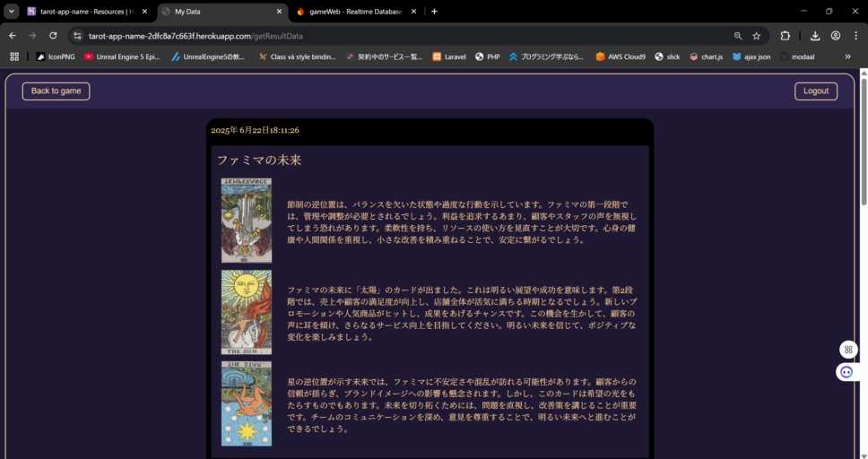Open the modaal bookmark
The height and width of the screenshot is (459, 868).
click(x=797, y=56)
